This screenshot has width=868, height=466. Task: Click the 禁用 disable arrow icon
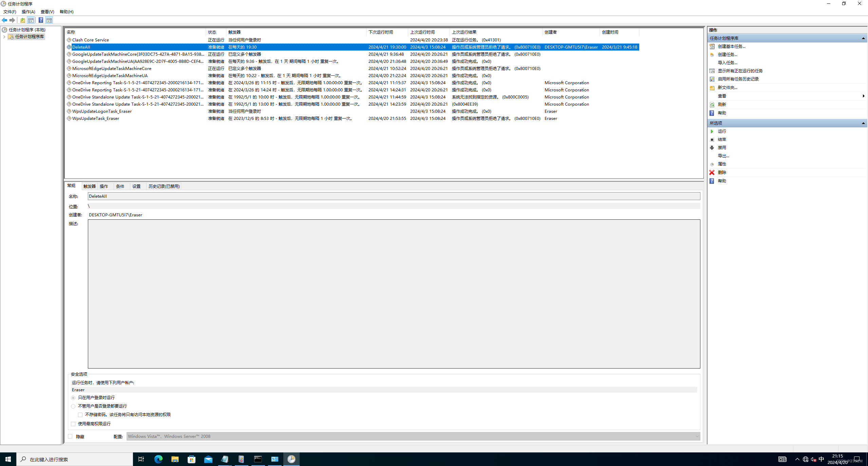point(712,148)
